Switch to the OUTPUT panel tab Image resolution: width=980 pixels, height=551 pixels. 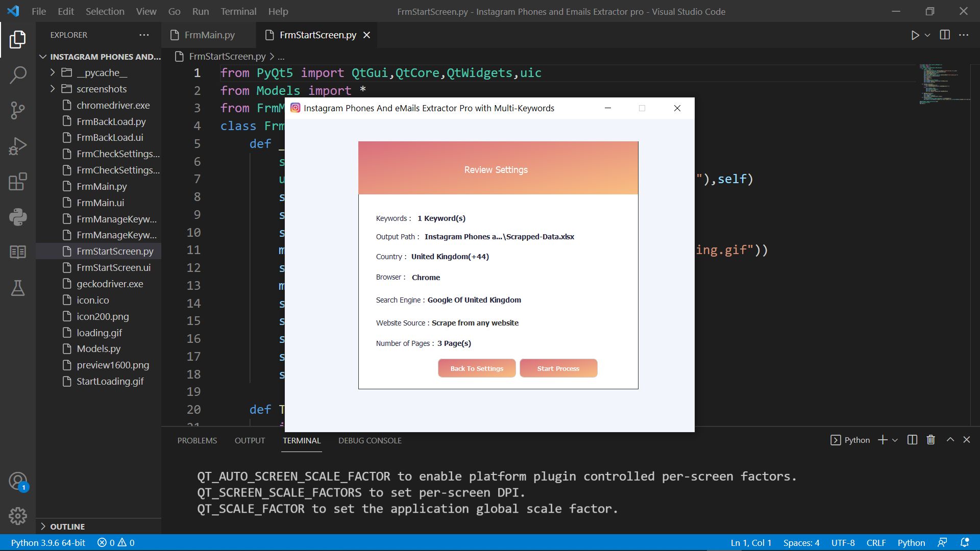coord(250,440)
